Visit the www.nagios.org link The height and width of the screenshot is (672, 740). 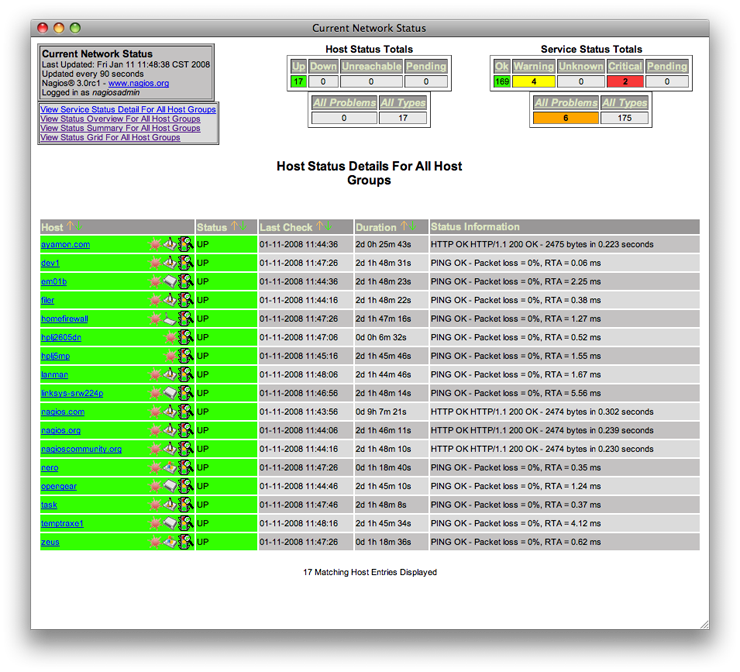(x=138, y=84)
